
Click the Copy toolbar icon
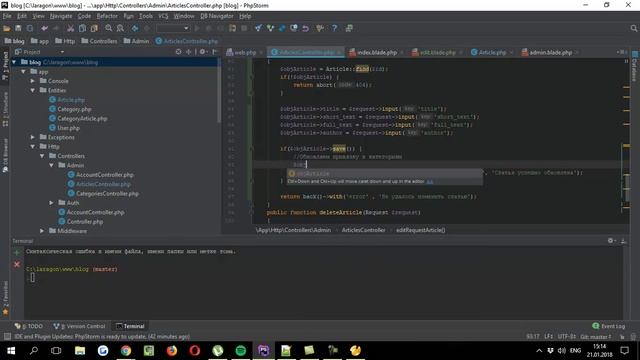(x=82, y=28)
